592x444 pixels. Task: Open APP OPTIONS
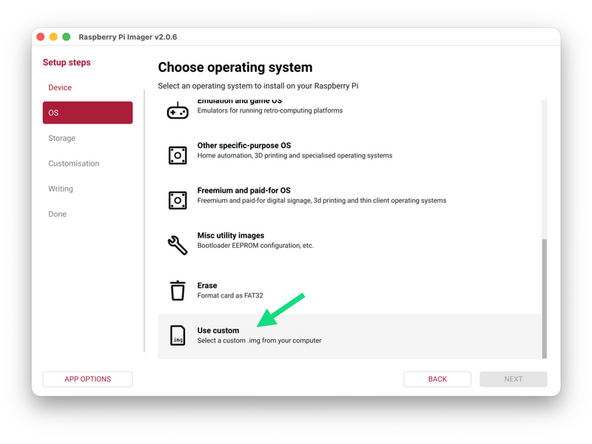click(88, 379)
